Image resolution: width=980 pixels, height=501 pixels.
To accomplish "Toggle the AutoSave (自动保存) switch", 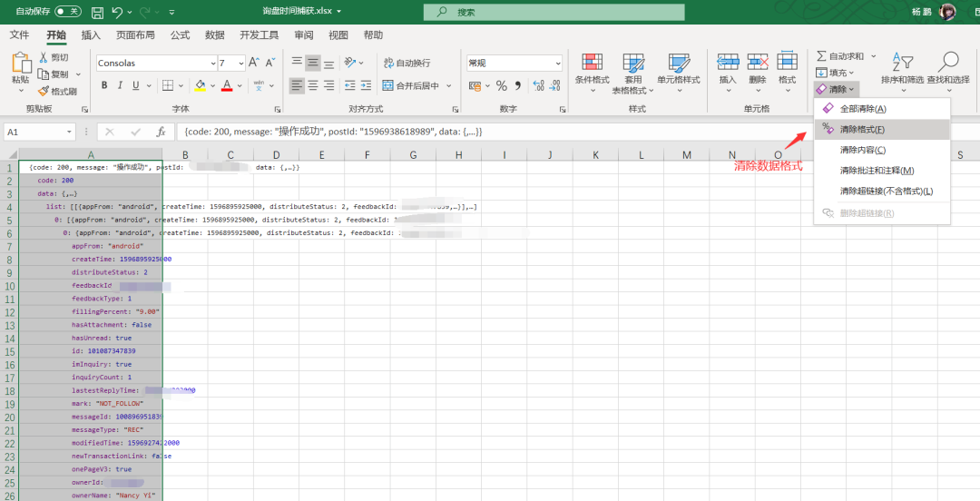I will coord(67,12).
